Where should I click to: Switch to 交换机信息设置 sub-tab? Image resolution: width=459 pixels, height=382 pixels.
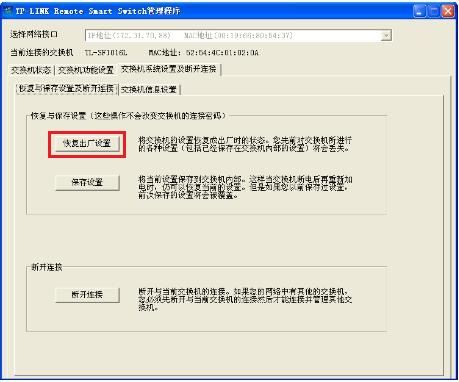click(149, 89)
